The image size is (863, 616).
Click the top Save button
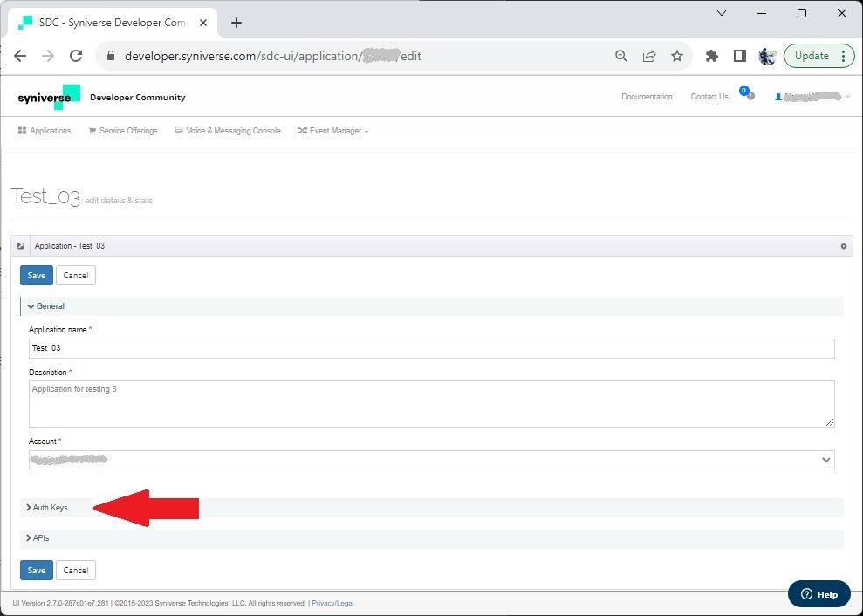pyautogui.click(x=37, y=276)
